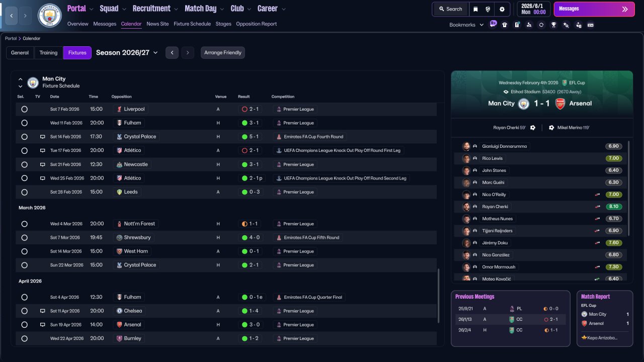
Task: Open the News Site tab
Action: [157, 24]
